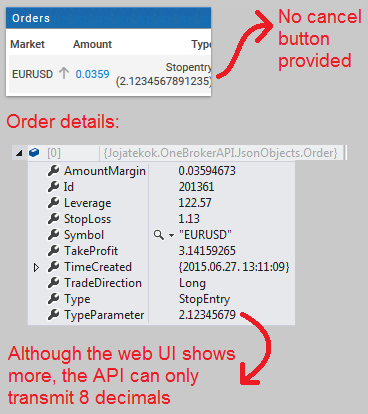
Task: Click the [0] index label
Action: (54, 153)
